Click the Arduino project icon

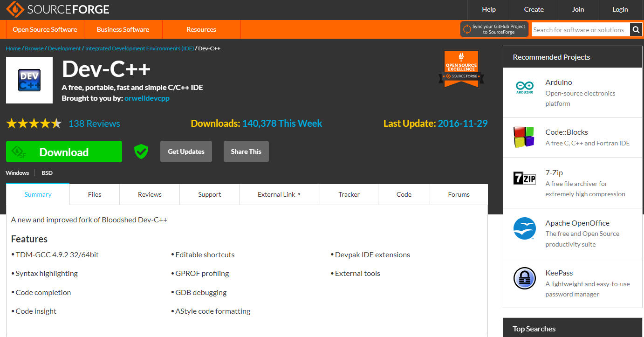525,87
